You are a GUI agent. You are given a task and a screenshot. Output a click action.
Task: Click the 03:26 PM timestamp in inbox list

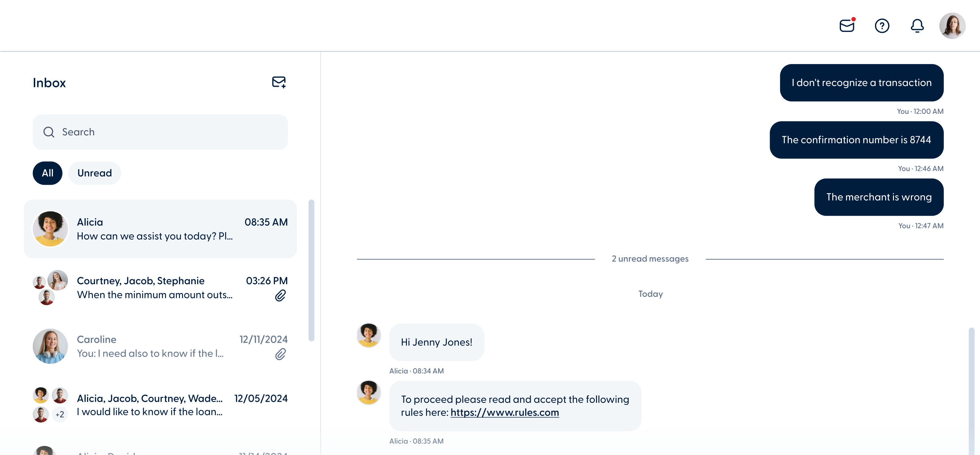pos(267,281)
